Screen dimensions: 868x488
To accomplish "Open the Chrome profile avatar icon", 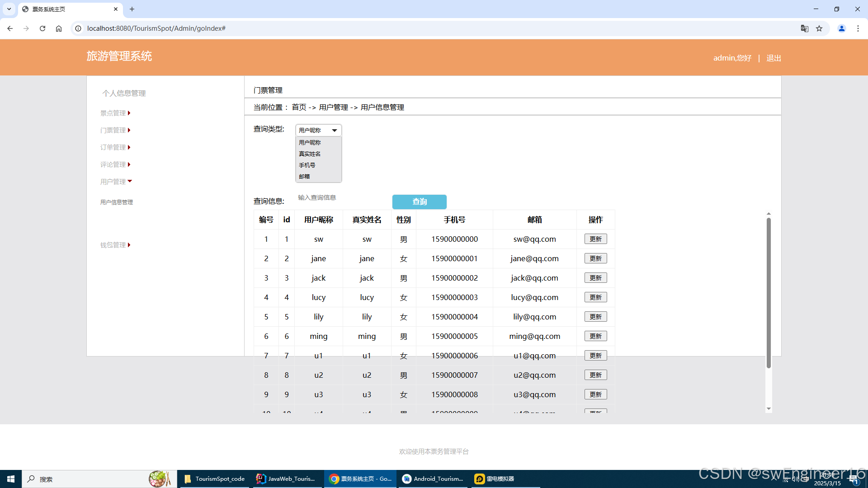I will pyautogui.click(x=842, y=28).
